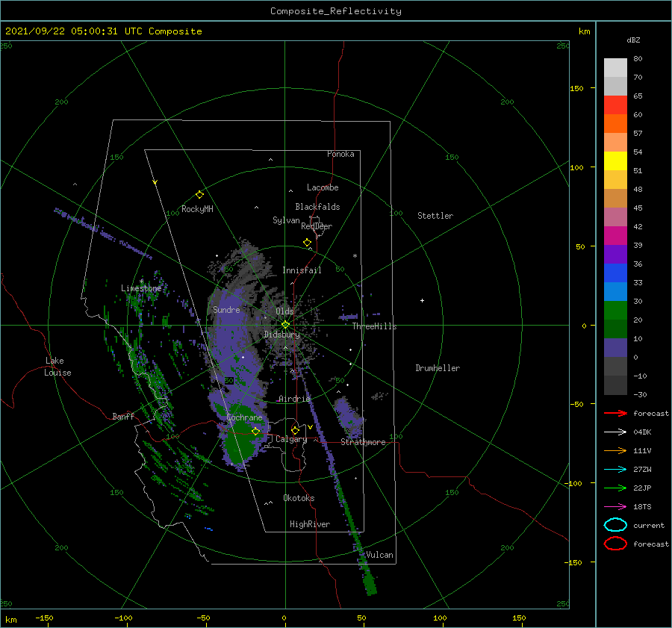Click the red forecast ellipse legend icon
Screen dimensions: 672x628
coord(615,544)
